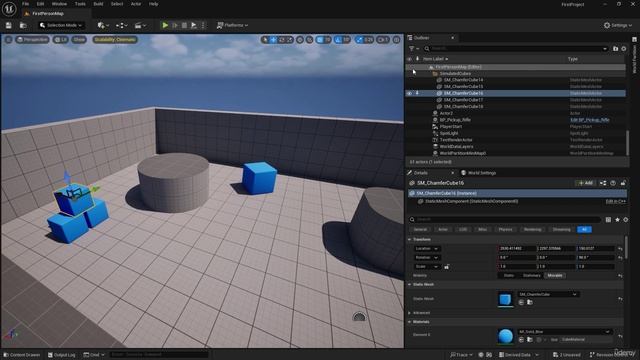Viewport: 640px width, 360px height.
Task: Set Mobility to Static
Action: click(509, 276)
